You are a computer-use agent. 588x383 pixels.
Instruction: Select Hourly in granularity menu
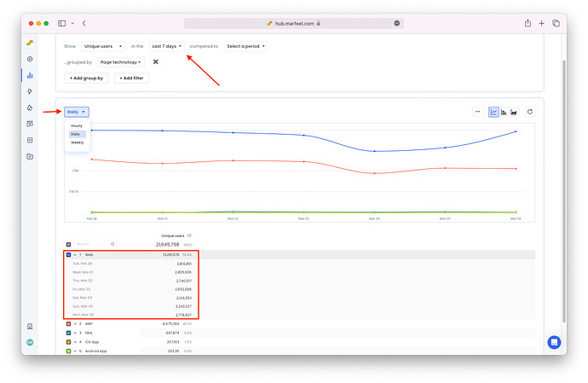coord(77,125)
